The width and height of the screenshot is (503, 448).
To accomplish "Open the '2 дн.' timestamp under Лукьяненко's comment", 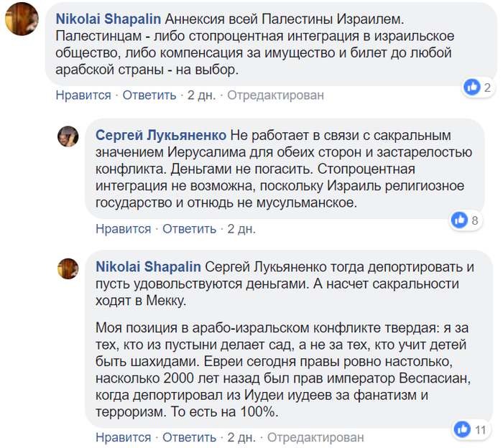I will click(x=241, y=229).
